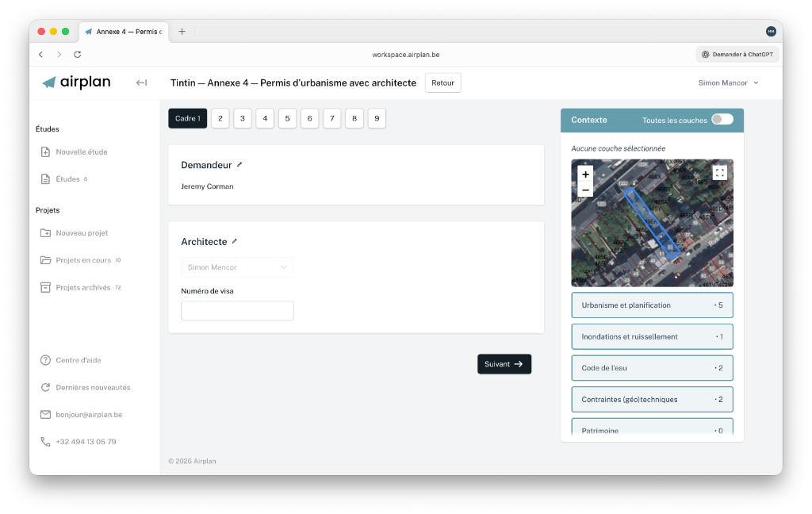Open the Simon Mancor user menu
Screen dimensions: 812x514
(x=728, y=83)
